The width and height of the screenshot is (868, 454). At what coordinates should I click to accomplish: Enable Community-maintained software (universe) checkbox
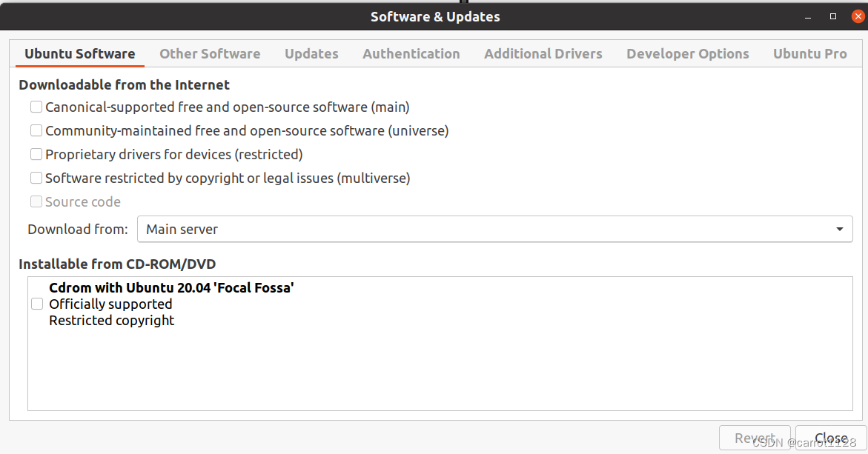[x=36, y=130]
